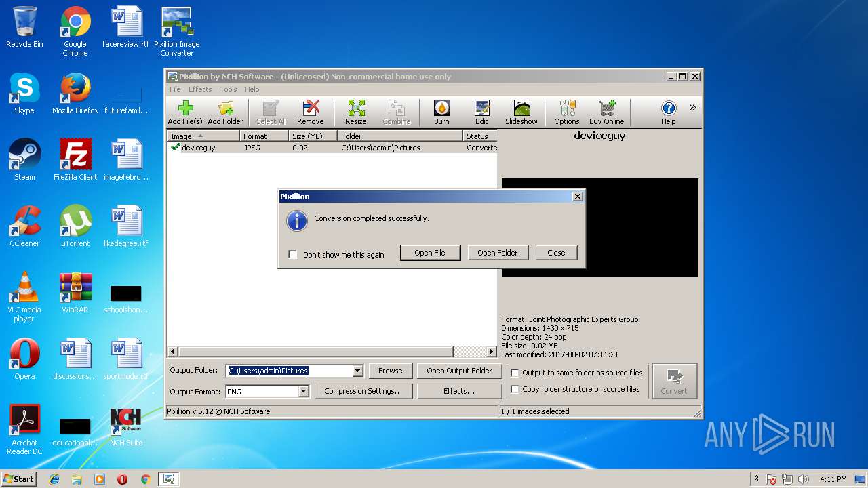
Task: Expand Output Format dropdown
Action: click(x=303, y=391)
